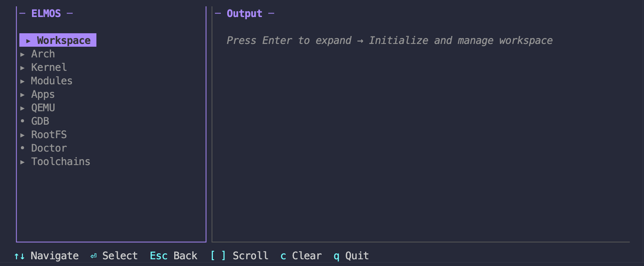Click the bullet icon beside GDB
This screenshot has height=266, width=644.
[23, 121]
